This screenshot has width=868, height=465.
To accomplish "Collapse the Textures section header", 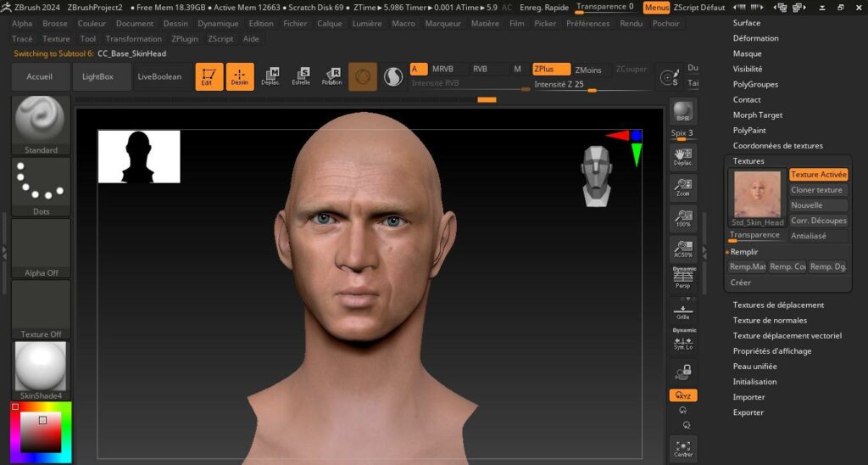I will [x=748, y=160].
